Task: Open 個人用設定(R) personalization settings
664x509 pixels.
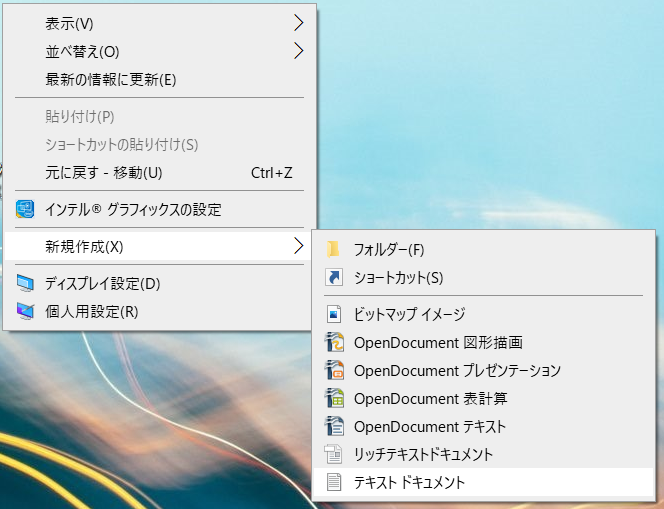Action: 92,311
